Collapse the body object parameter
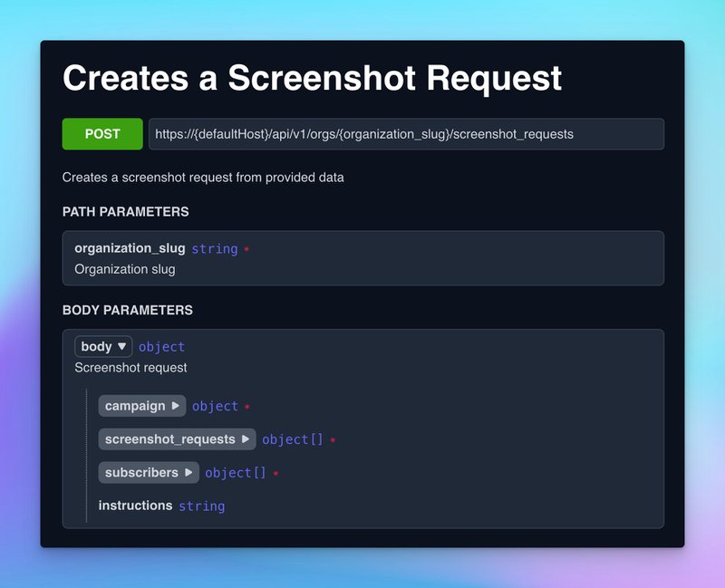Image resolution: width=725 pixels, height=588 pixels. 102,345
